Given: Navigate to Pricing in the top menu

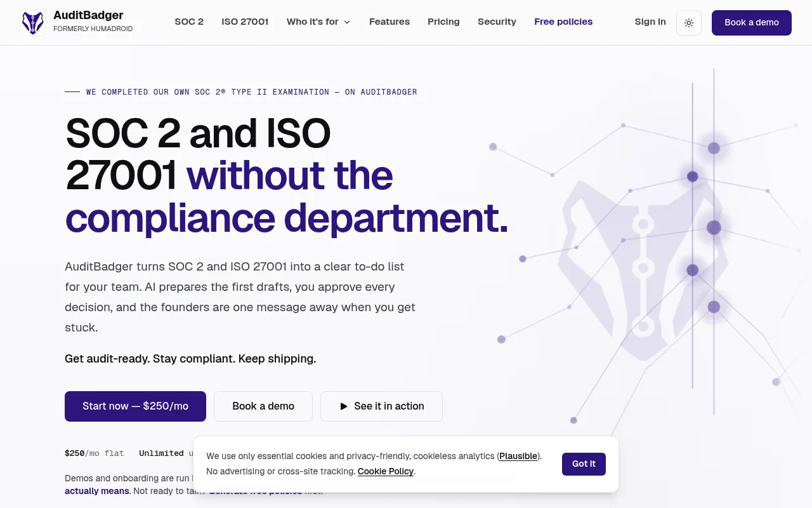Looking at the screenshot, I should 443,22.
